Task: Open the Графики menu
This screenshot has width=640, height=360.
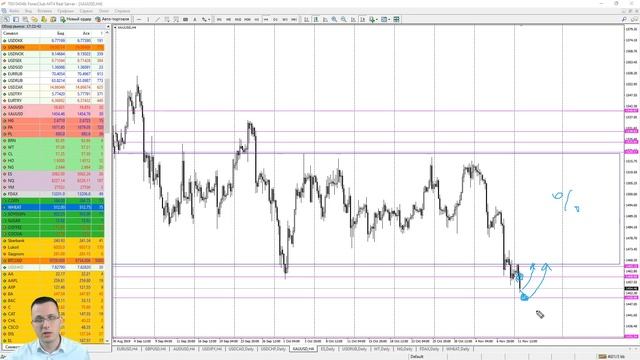Action: pos(65,11)
